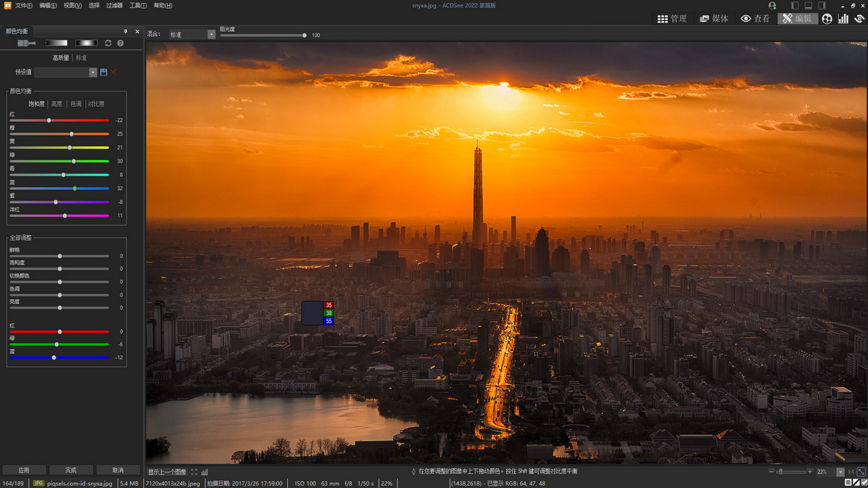868x488 pixels.
Task: Click the linear gradient tool icon
Action: [56, 43]
